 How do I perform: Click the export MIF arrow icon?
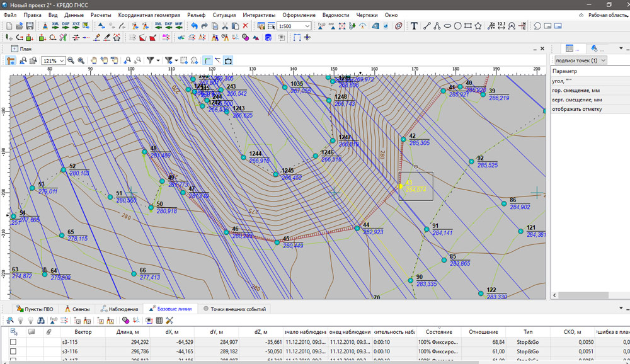tap(179, 26)
